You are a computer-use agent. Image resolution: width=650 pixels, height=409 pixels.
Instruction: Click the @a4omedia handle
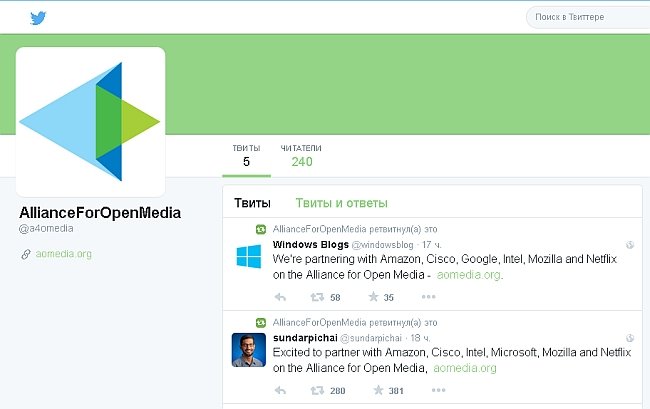coord(46,228)
